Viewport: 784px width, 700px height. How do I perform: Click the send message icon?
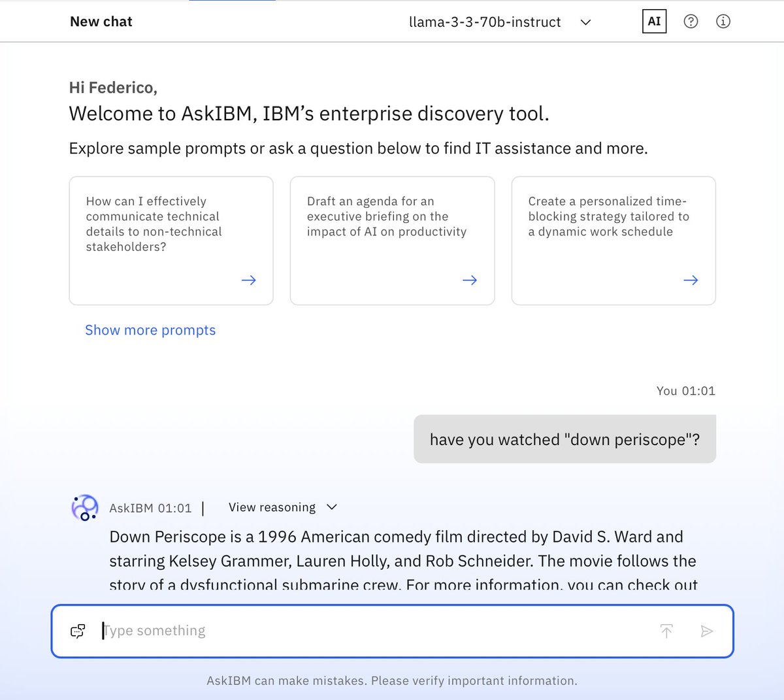click(707, 631)
